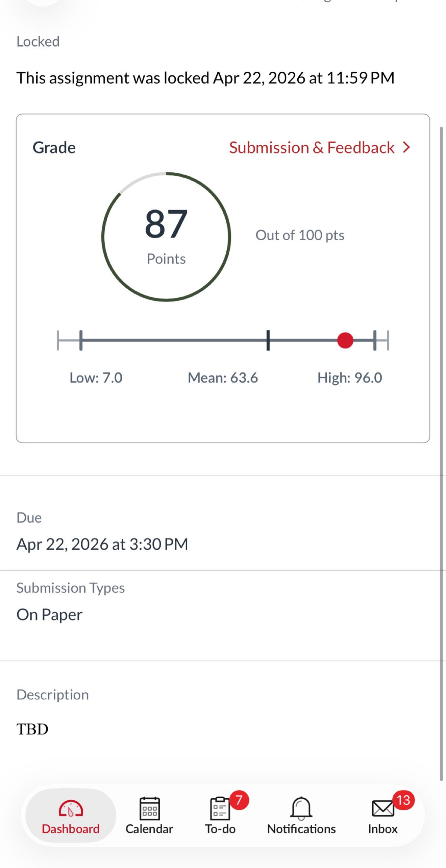Tap the Grade card heading
This screenshot has width=446, height=868.
(x=54, y=148)
